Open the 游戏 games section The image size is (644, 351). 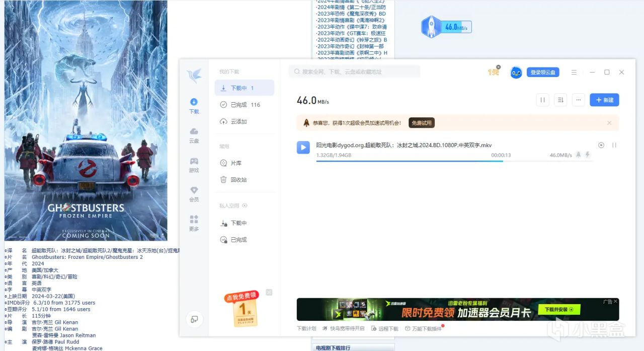[194, 165]
